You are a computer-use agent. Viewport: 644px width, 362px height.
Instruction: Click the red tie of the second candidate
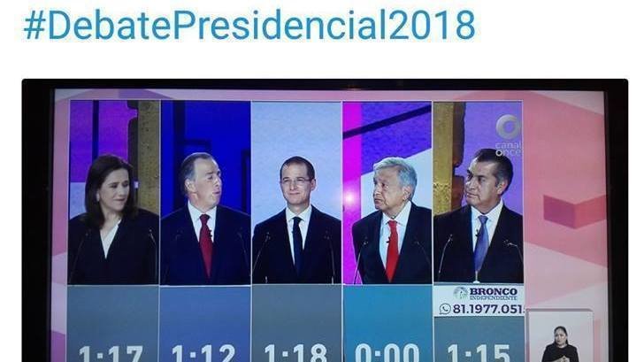(x=206, y=244)
